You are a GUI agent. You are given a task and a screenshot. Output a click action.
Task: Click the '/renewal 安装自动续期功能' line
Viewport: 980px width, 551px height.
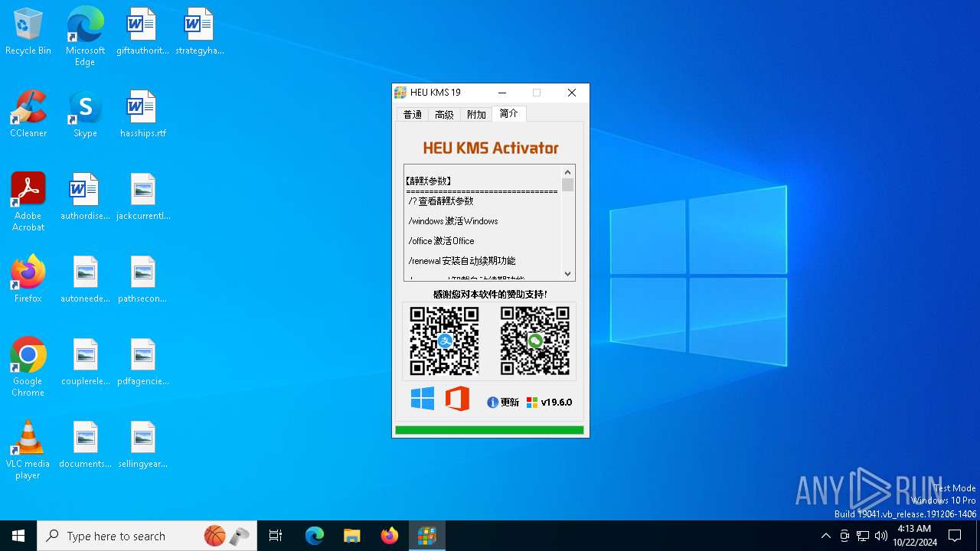462,261
